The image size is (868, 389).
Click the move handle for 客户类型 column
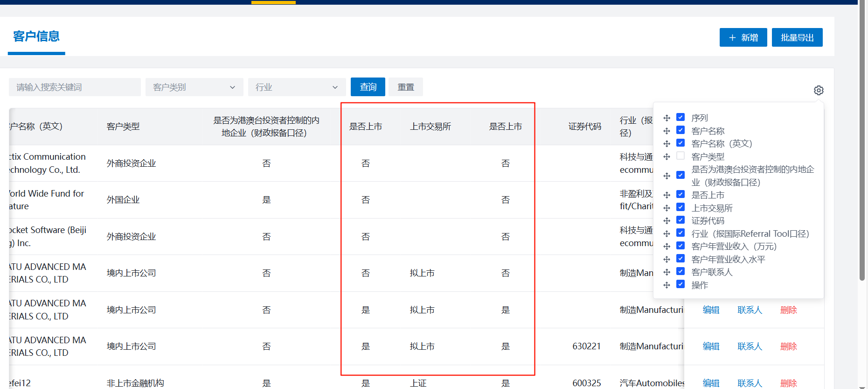point(667,157)
